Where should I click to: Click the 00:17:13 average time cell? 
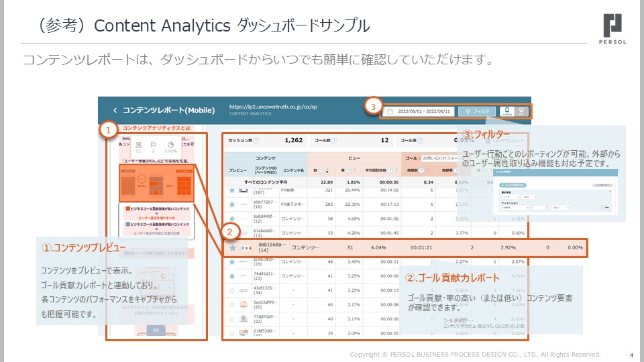click(x=389, y=204)
